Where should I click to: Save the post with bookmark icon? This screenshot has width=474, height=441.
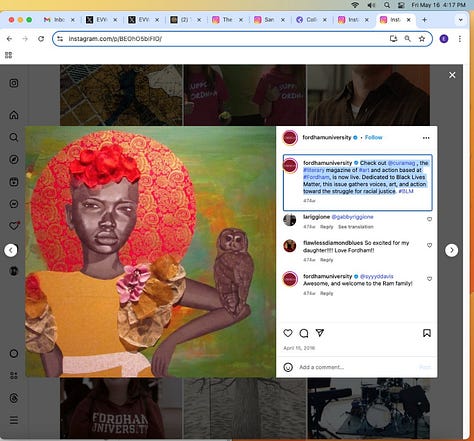[427, 333]
